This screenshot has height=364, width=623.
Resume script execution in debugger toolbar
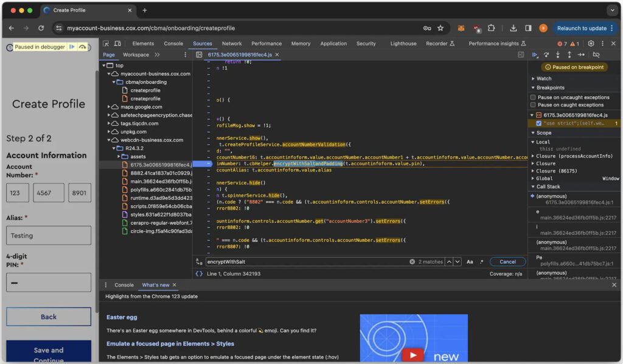tap(535, 55)
